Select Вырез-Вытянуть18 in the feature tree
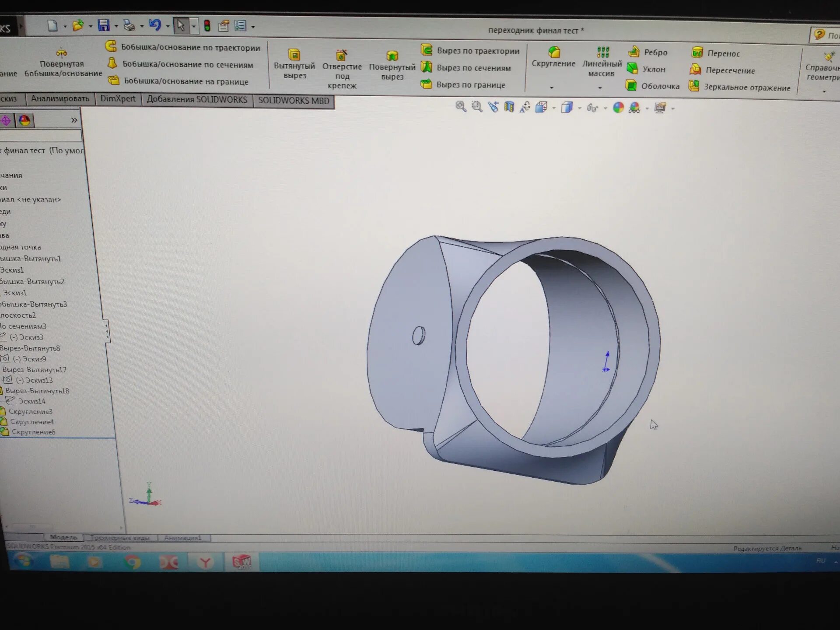This screenshot has width=840, height=630. tap(37, 391)
